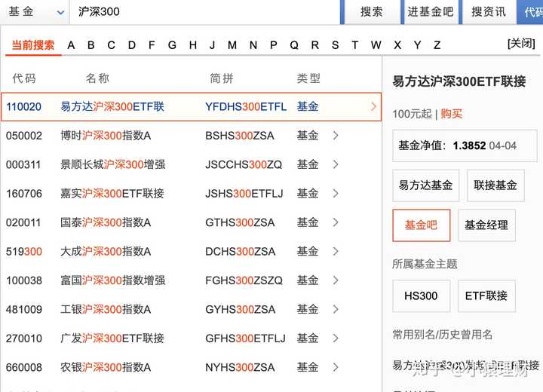Select letter Y filter tab

[418, 45]
